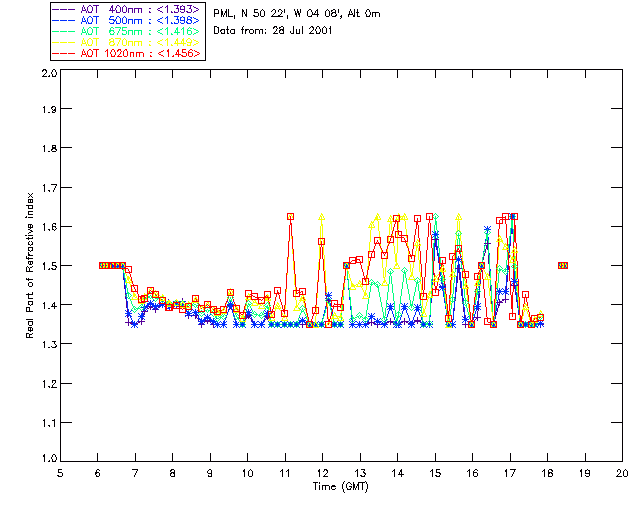Click the y-axis tick label '1.5'
The image size is (640, 512).
tap(49, 266)
